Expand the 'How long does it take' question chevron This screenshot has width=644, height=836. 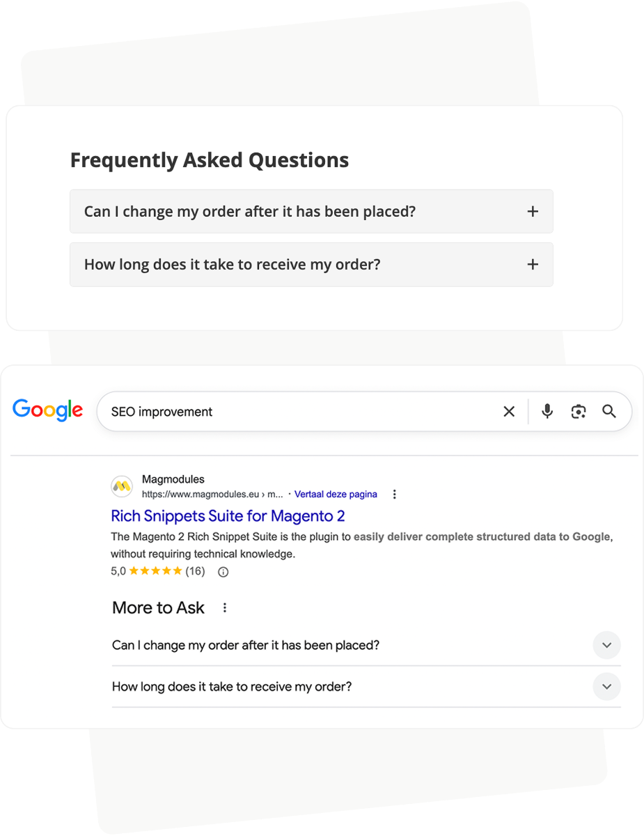pos(606,686)
